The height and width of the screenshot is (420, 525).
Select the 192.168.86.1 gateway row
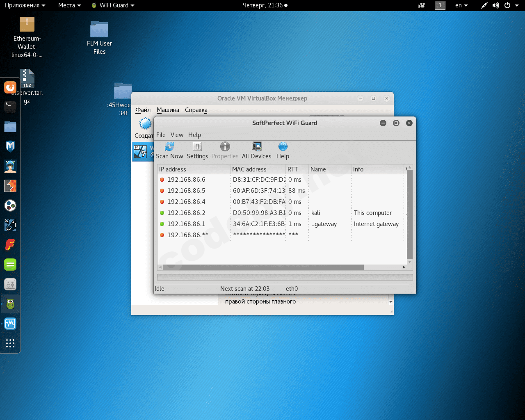(x=186, y=224)
